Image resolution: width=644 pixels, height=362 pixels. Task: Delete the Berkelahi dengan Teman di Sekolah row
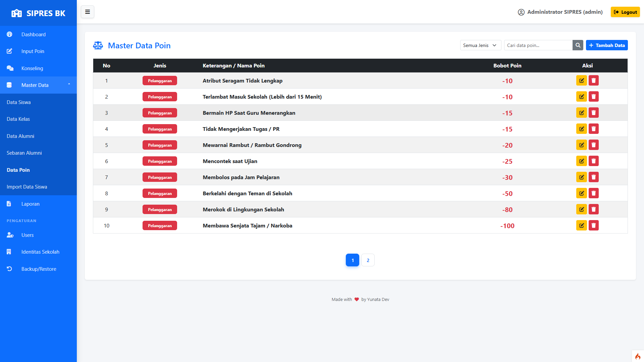coord(593,193)
